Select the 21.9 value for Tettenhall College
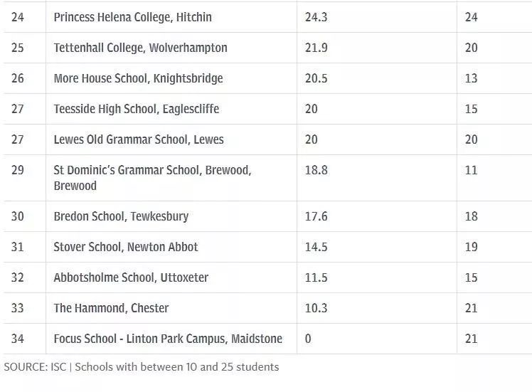 (316, 48)
